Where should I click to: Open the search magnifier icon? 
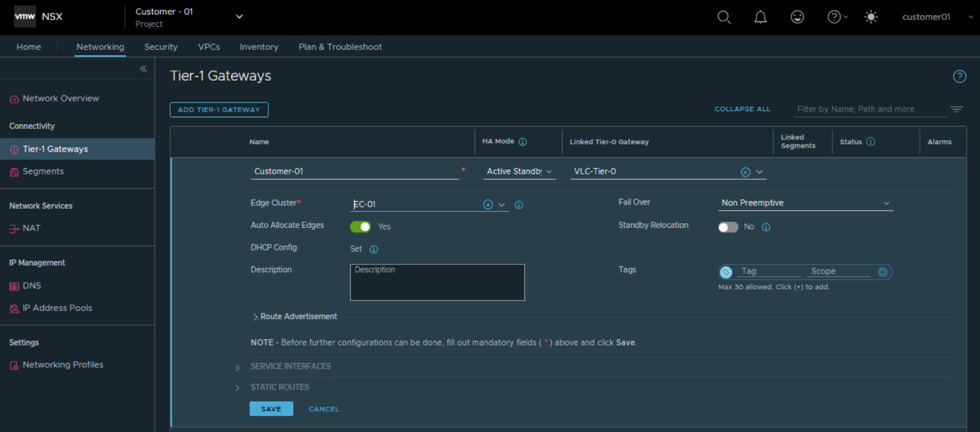pyautogui.click(x=724, y=17)
